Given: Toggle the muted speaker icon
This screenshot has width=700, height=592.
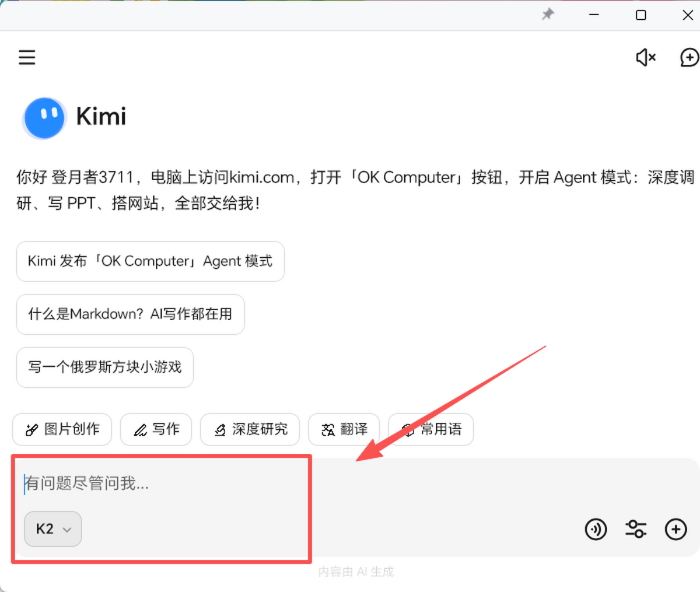Looking at the screenshot, I should click(646, 57).
